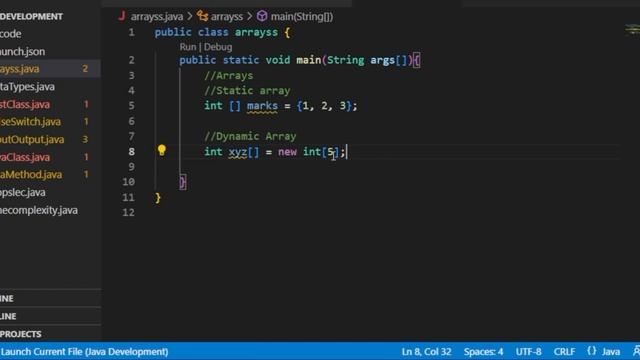Expand the lower LINE panel section
This screenshot has height=360, width=640.
[x=51, y=316]
